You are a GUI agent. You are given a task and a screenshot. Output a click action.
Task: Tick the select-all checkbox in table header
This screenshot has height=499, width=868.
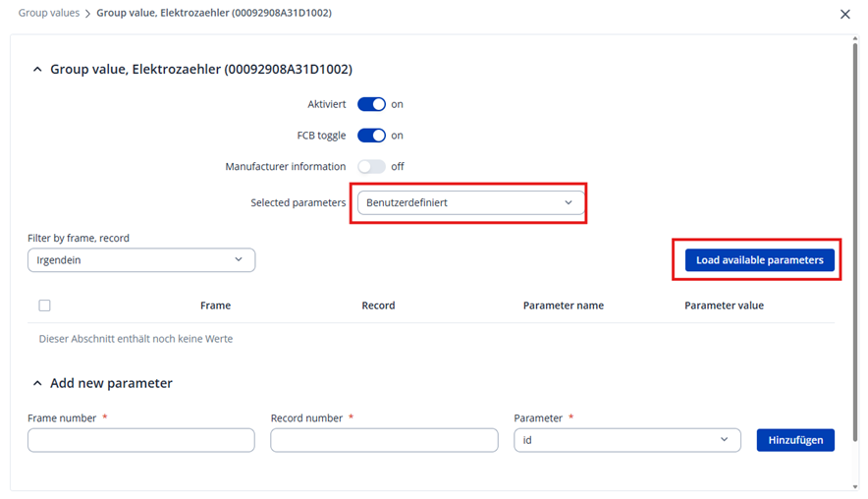[x=44, y=305]
